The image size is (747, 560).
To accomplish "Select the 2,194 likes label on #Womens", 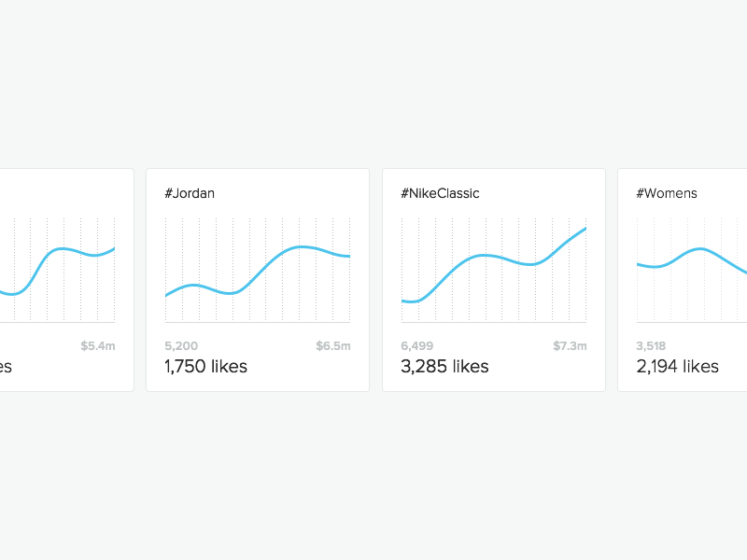I will point(677,366).
